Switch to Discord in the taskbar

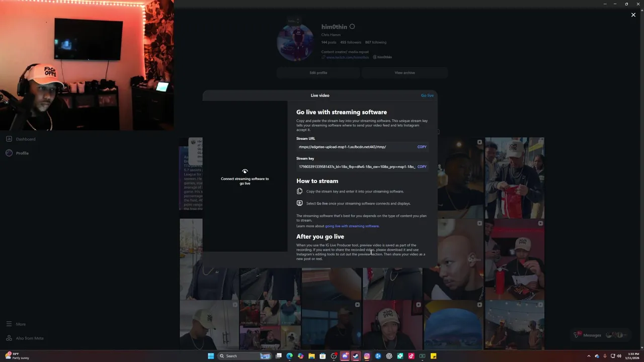coord(345,356)
